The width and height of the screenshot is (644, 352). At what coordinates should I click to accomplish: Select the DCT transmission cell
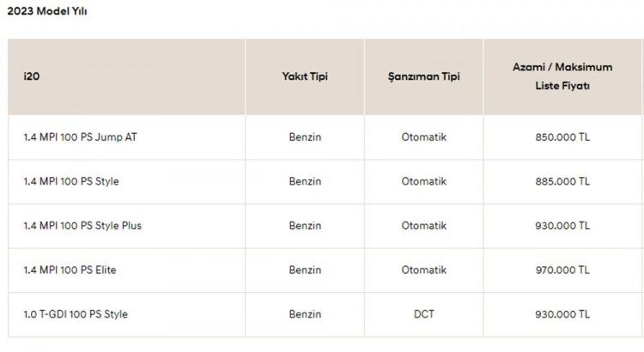click(424, 314)
